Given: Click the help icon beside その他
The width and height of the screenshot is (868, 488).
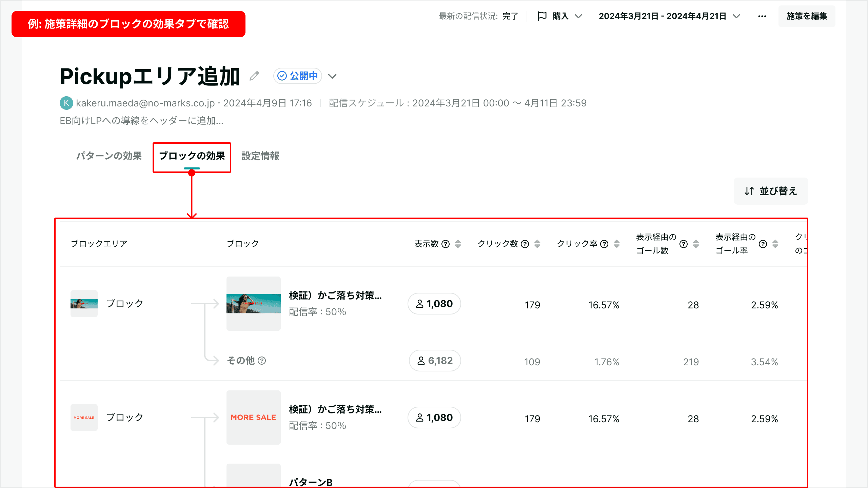Looking at the screenshot, I should (x=262, y=361).
